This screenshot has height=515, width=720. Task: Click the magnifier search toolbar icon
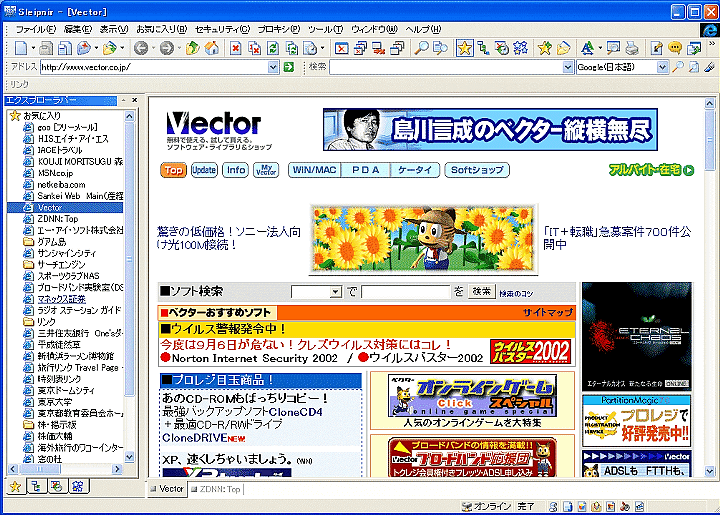tap(421, 48)
